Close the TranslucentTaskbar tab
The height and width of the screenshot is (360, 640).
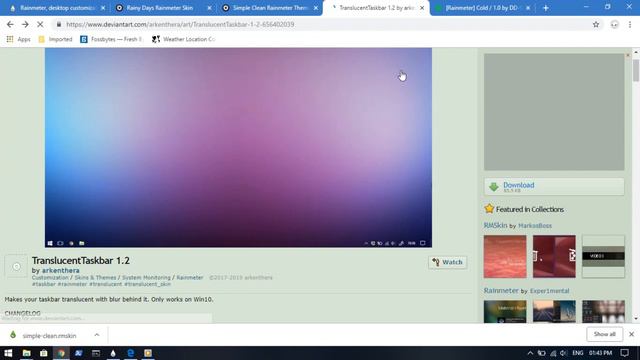(422, 8)
